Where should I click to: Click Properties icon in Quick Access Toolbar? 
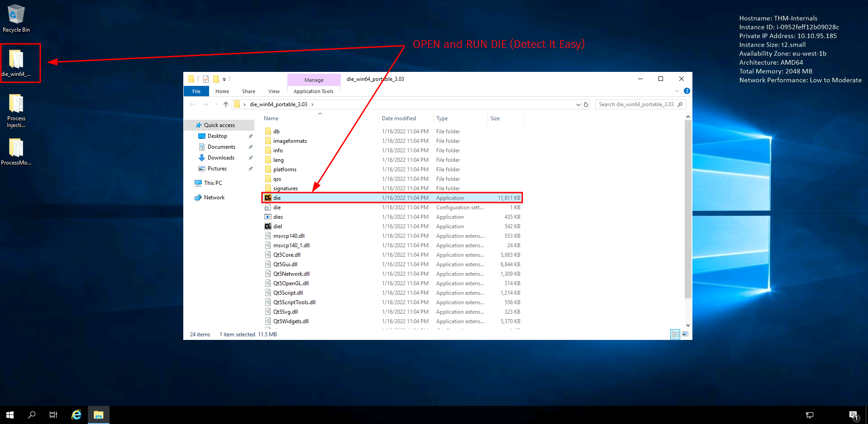point(206,79)
